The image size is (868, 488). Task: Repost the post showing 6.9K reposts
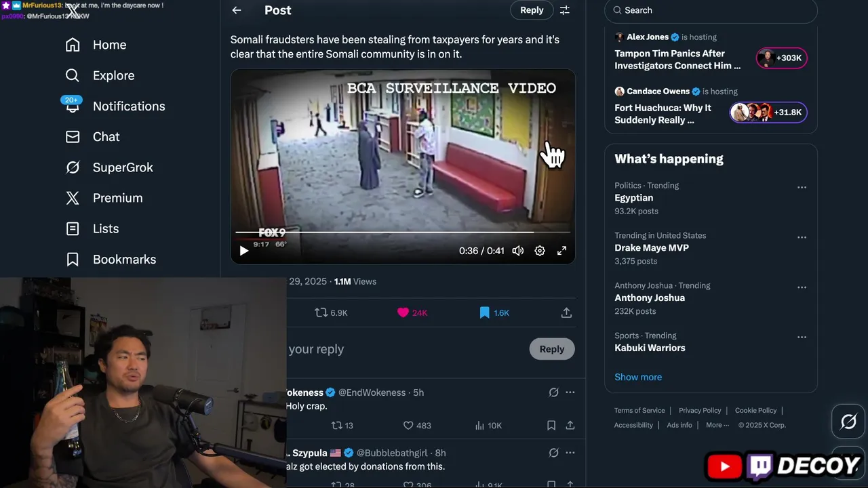coord(331,312)
